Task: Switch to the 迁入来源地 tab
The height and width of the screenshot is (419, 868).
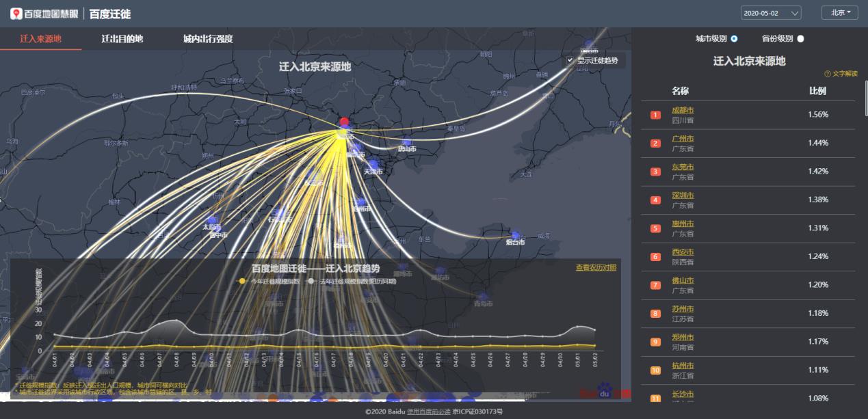Action: coord(40,39)
